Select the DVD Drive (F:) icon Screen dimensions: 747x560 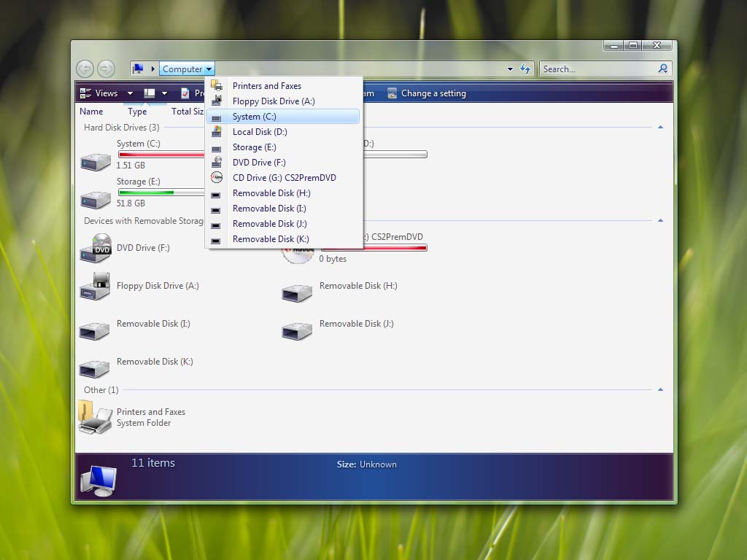96,248
